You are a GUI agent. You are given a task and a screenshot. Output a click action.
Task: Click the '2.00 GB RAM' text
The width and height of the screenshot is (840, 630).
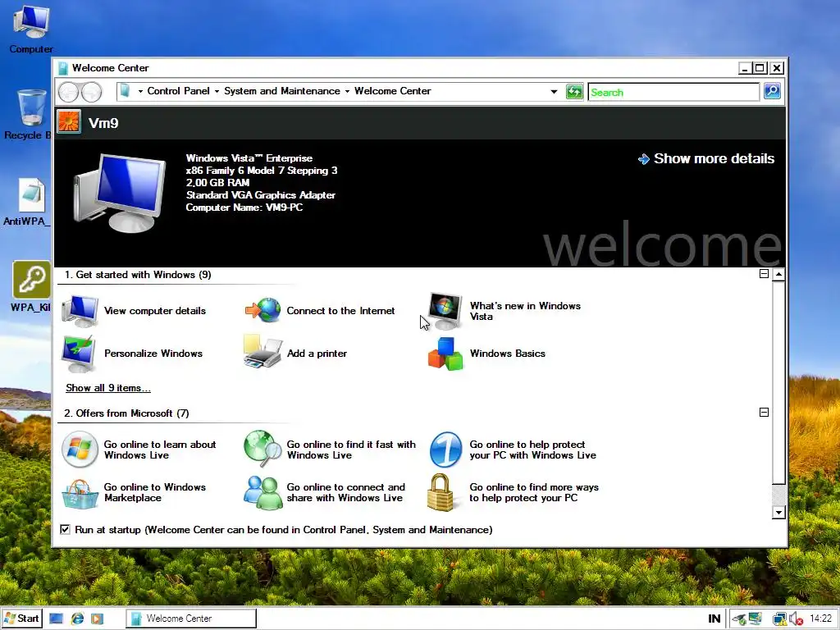(217, 183)
